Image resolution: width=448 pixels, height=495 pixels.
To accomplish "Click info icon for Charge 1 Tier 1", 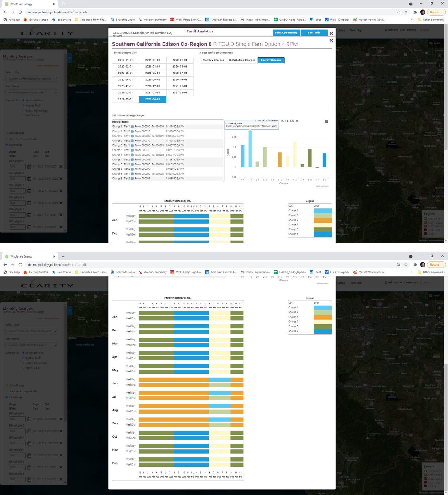I will [132, 127].
